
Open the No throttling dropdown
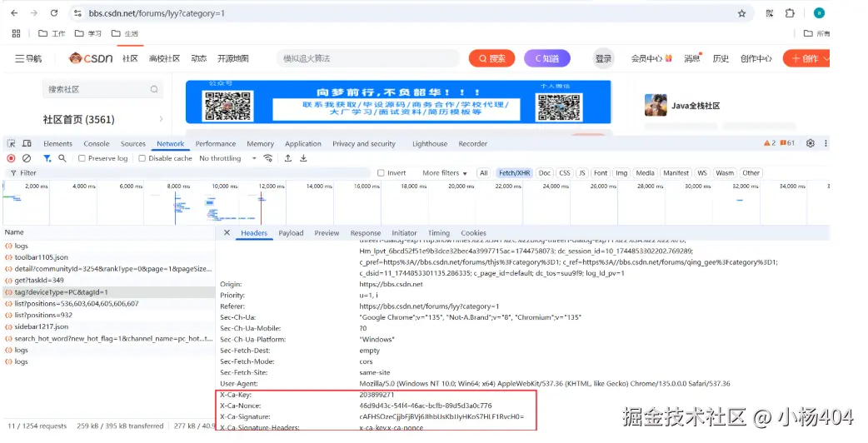pyautogui.click(x=227, y=158)
